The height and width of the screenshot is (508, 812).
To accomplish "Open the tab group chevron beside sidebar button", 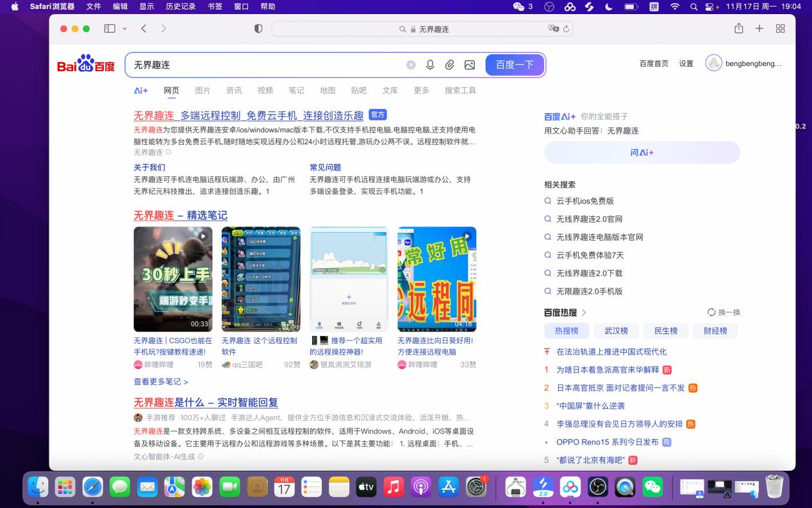I will coord(124,28).
